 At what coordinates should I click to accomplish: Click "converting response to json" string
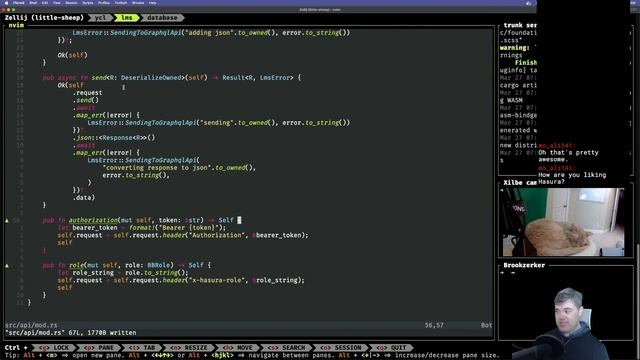(158, 167)
